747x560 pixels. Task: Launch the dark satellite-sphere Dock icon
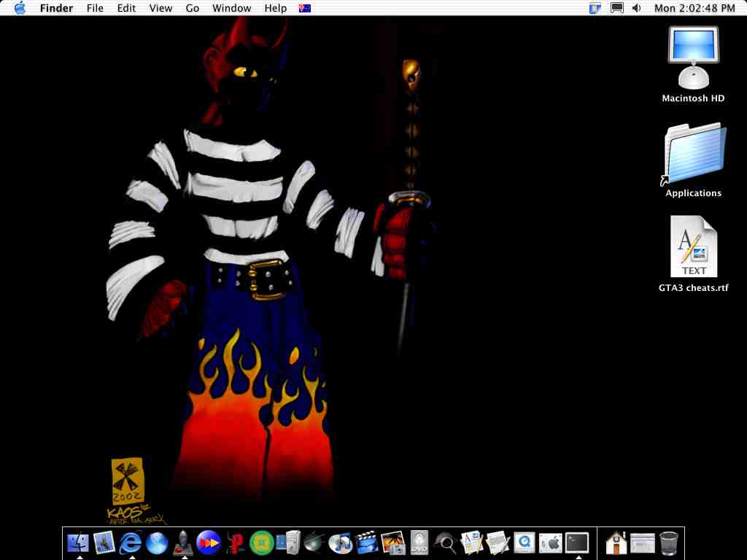tap(314, 542)
